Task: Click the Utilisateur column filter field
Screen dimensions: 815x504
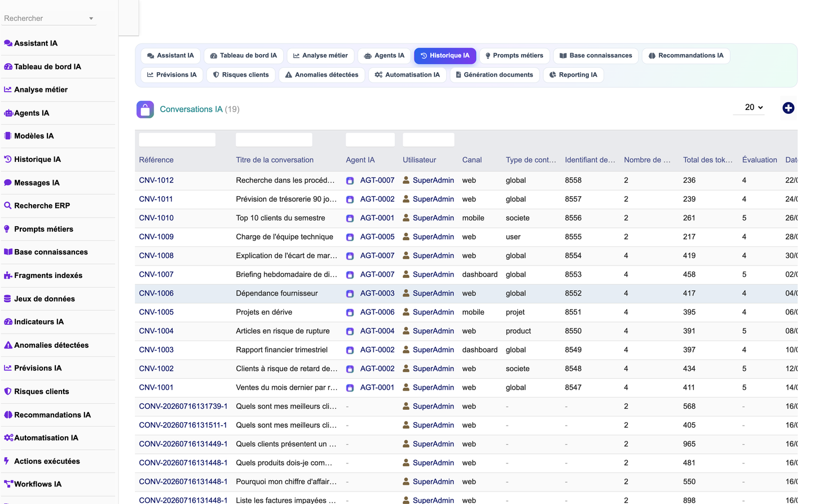Action: click(x=429, y=139)
